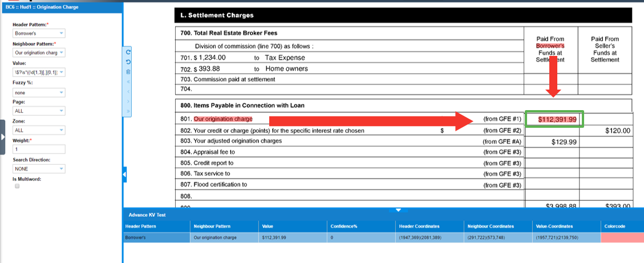Click the highlighted $112,391.99 amount in document
644x263 pixels.
tap(557, 119)
